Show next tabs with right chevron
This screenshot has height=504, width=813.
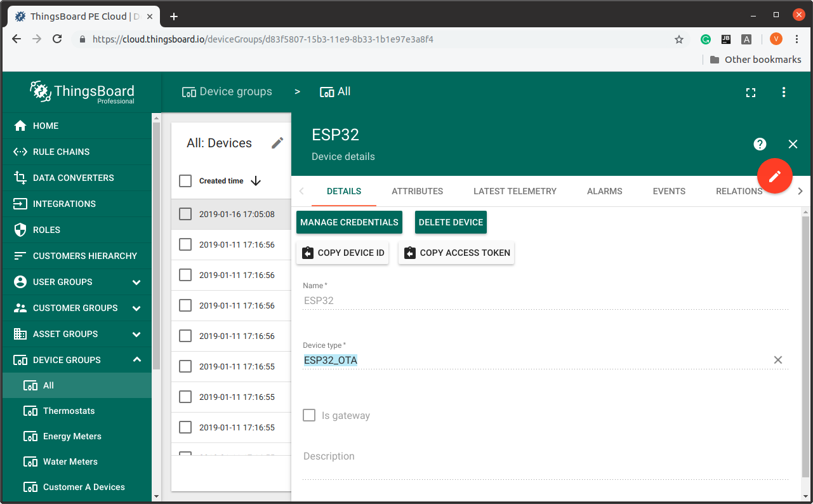pyautogui.click(x=800, y=191)
